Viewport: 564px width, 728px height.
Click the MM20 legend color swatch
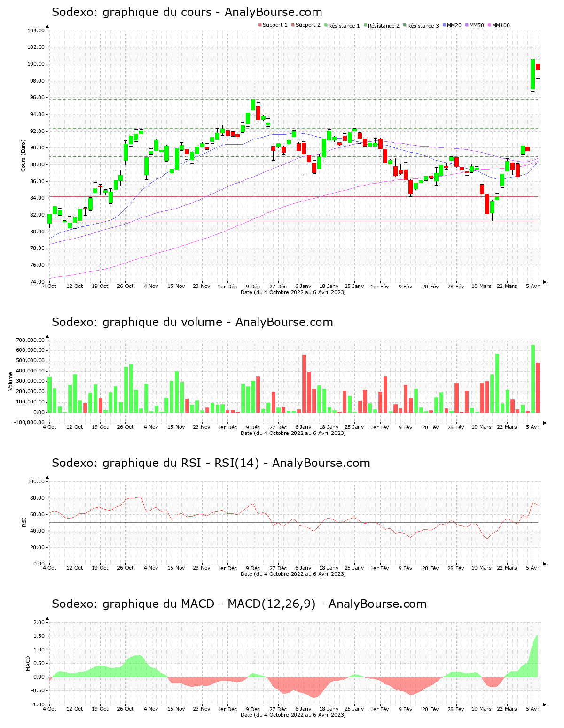coord(444,25)
